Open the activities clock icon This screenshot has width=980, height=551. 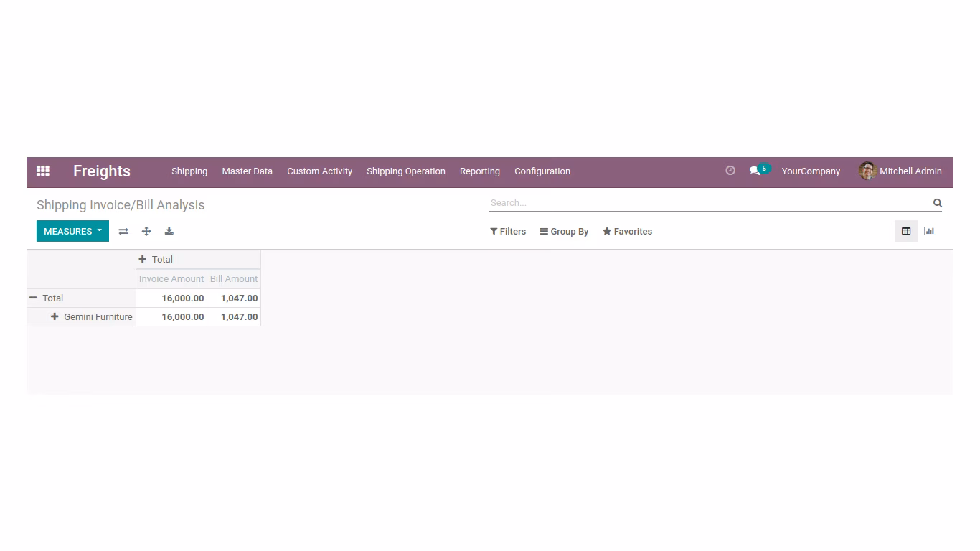click(x=730, y=171)
